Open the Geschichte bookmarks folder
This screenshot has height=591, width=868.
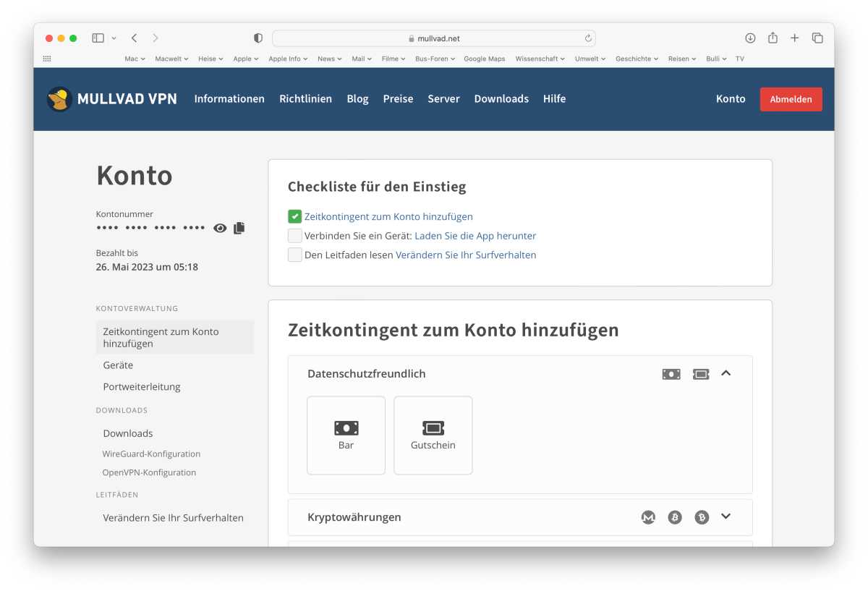(x=637, y=59)
